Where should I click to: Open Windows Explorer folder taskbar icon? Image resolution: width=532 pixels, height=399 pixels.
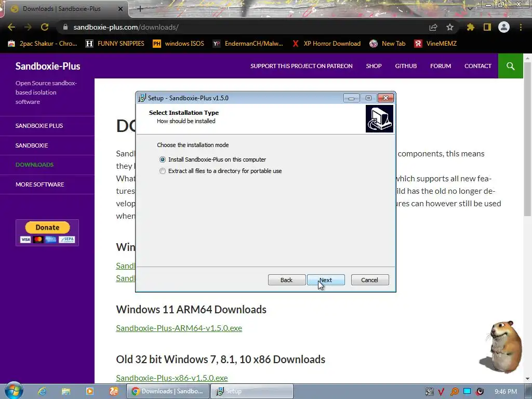tap(66, 391)
